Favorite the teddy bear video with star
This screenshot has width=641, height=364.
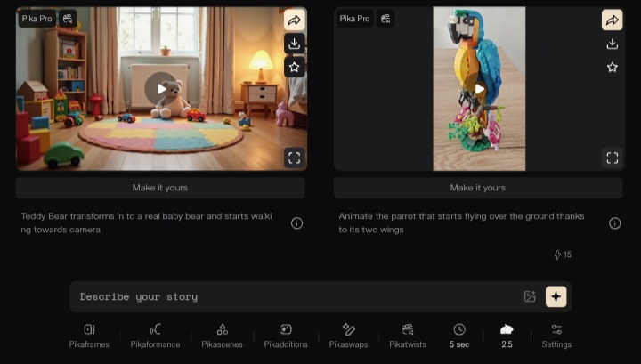(295, 67)
